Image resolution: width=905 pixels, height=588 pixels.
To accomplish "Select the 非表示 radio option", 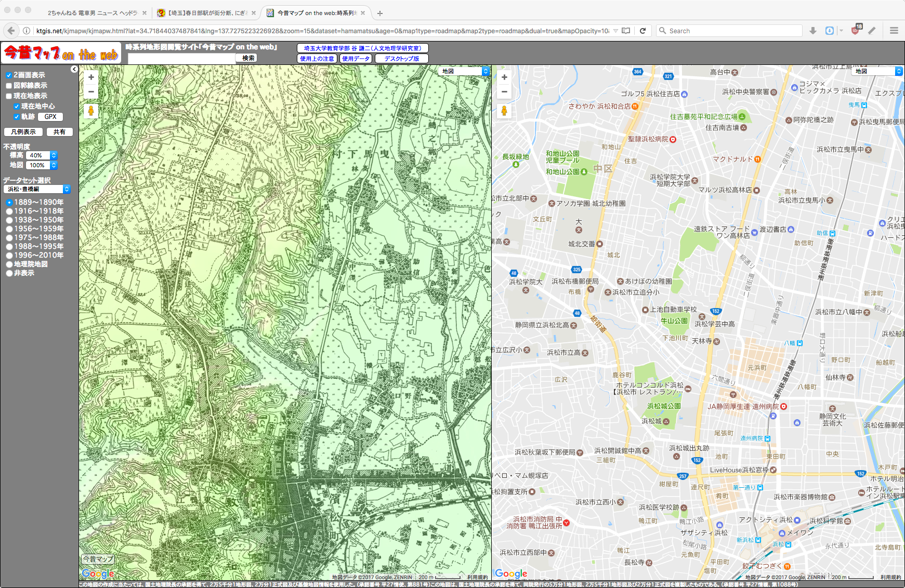I will pyautogui.click(x=9, y=273).
